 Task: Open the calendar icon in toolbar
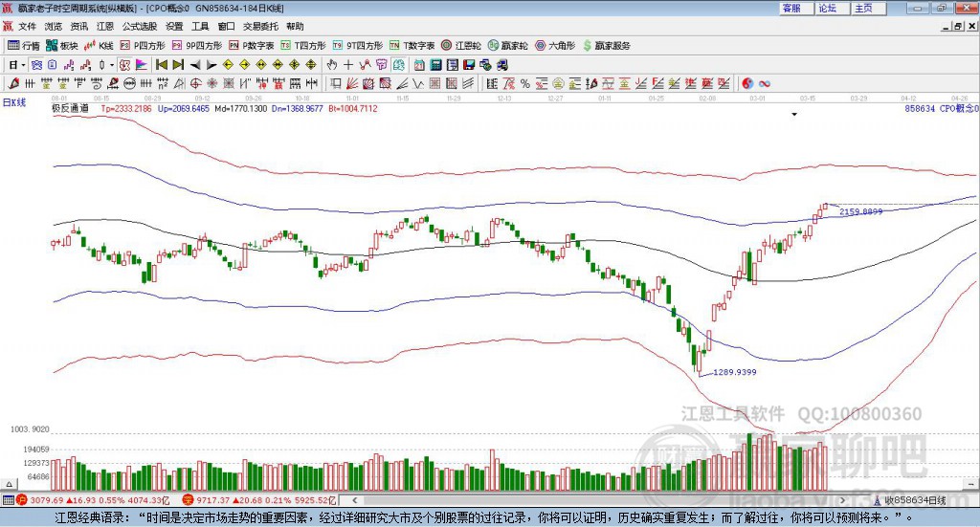click(x=419, y=65)
